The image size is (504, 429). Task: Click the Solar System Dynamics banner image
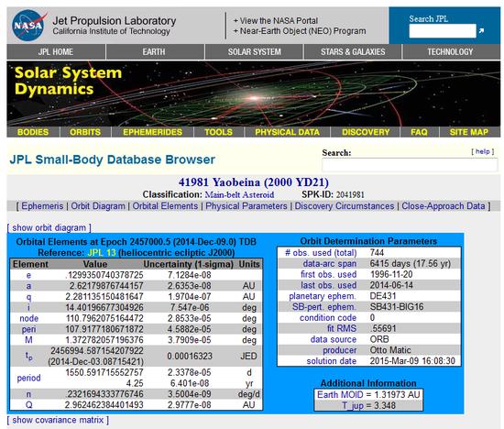pos(253,93)
